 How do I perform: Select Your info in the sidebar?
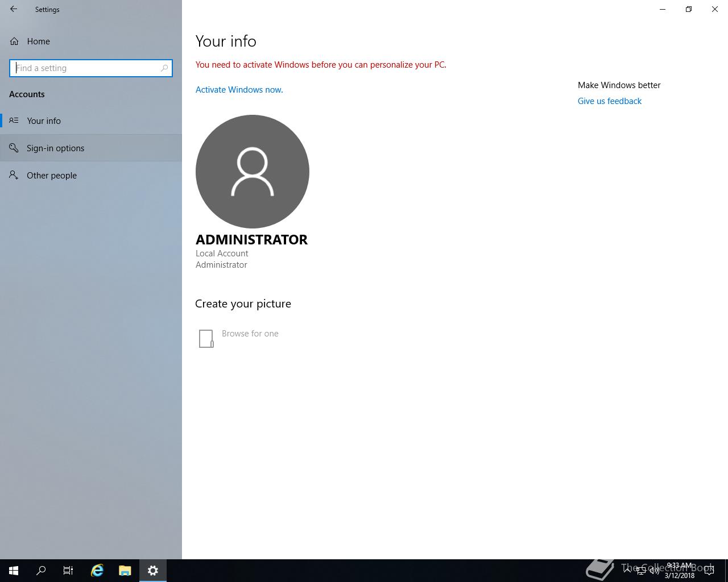pos(91,120)
